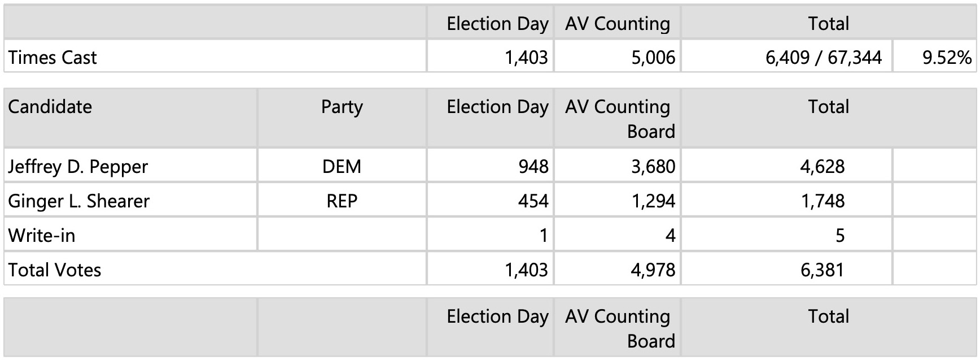Select Shearer's AV Counting Board value 1,294
Image resolution: width=980 pixels, height=360 pixels.
coord(653,201)
